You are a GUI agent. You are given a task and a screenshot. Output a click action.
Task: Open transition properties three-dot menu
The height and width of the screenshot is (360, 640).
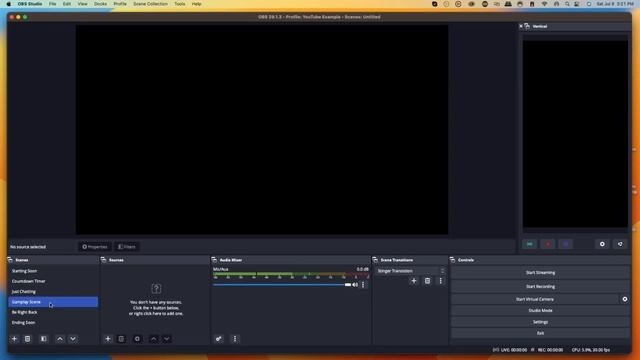click(440, 281)
